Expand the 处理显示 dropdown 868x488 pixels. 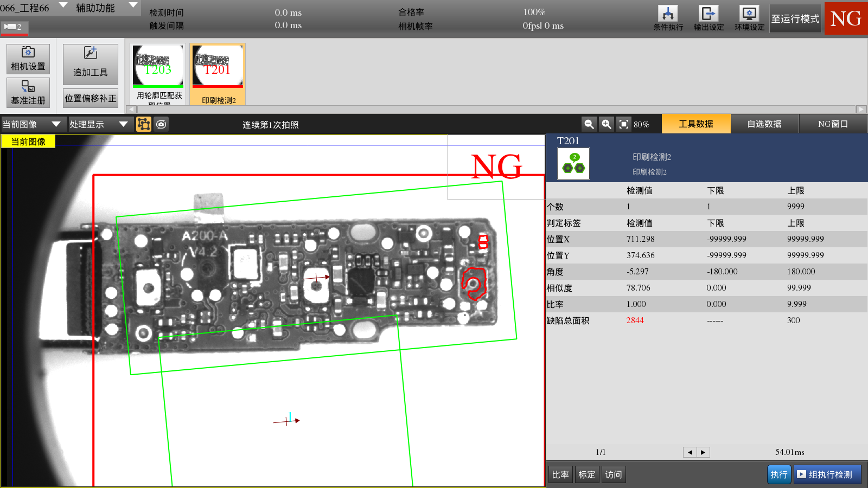(123, 124)
